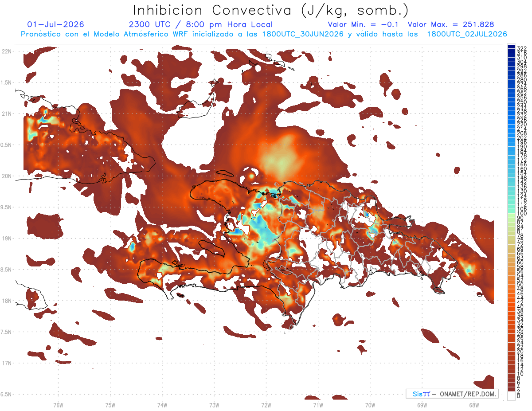Click the white bottom color bar swatch
The height and width of the screenshot is (411, 532).
[x=511, y=397]
